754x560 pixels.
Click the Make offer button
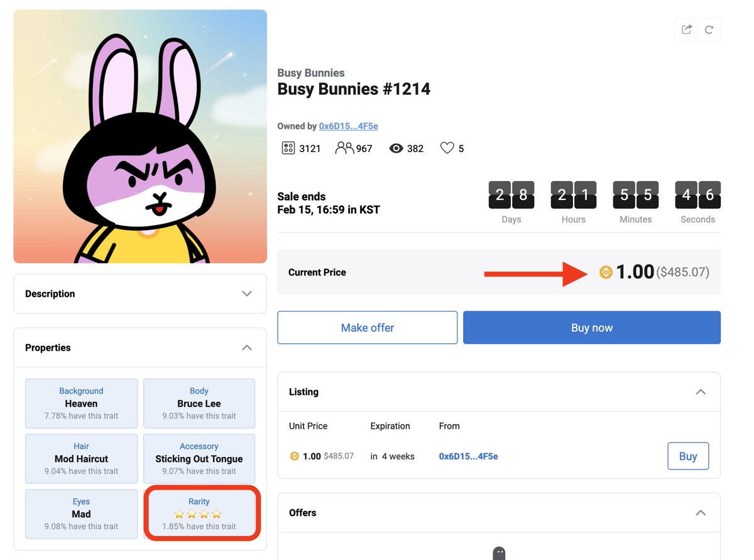367,327
